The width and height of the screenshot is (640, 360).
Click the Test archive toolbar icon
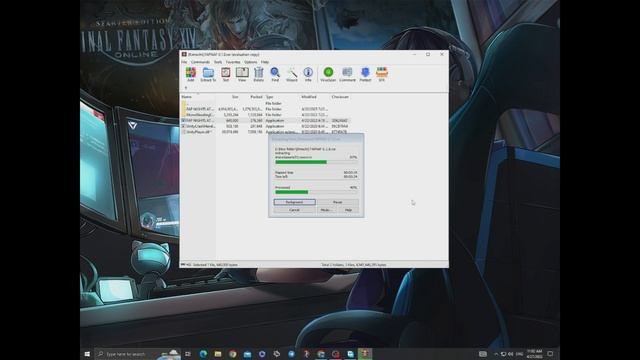pyautogui.click(x=226, y=74)
